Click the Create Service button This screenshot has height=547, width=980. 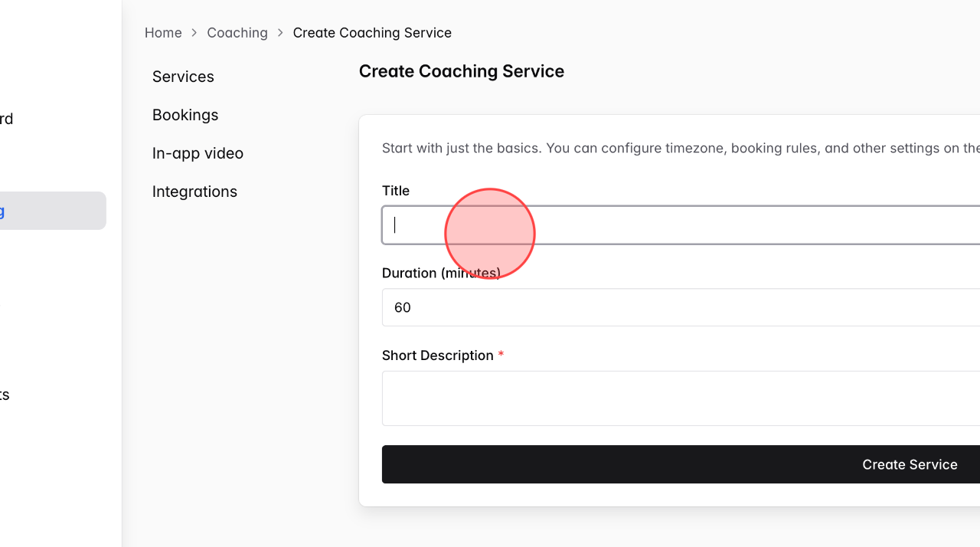(681, 464)
